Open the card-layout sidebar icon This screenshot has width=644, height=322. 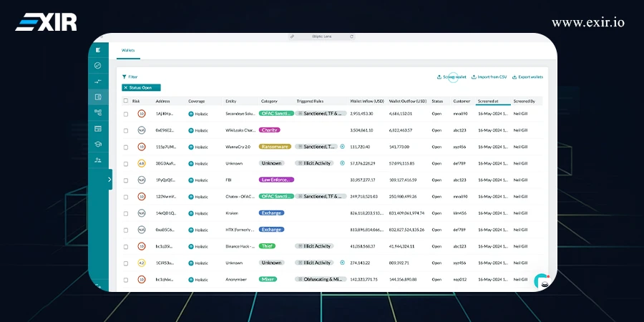[98, 129]
